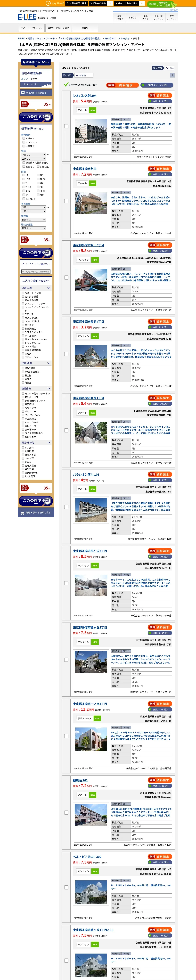Open 駅徒歩分数 指定なし dropdown
The image size is (196, 980).
coord(33,228)
